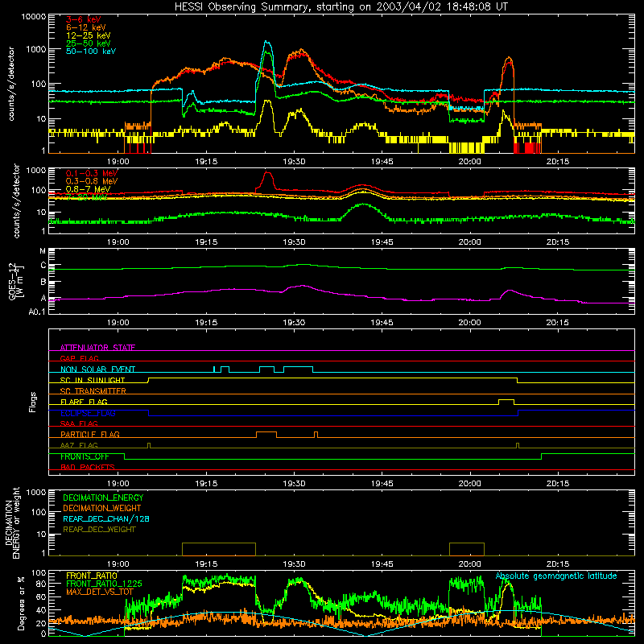This screenshot has height=644, width=644.
Task: Click the 0.1-0.3 MeV legend label
Action: coord(92,173)
